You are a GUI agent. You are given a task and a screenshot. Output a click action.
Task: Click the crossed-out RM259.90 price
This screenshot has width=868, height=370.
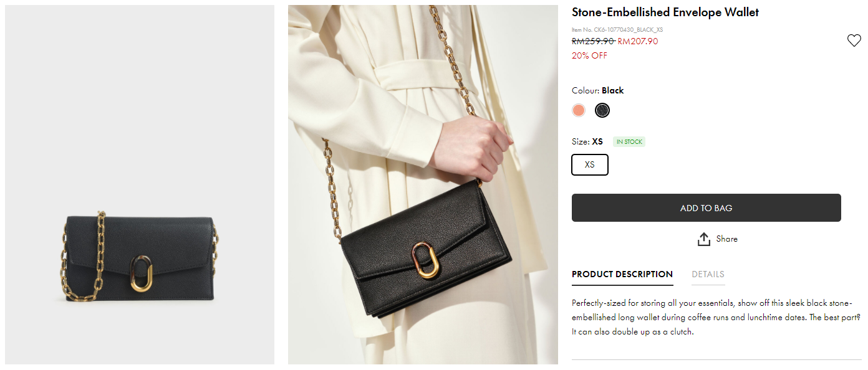(x=593, y=41)
